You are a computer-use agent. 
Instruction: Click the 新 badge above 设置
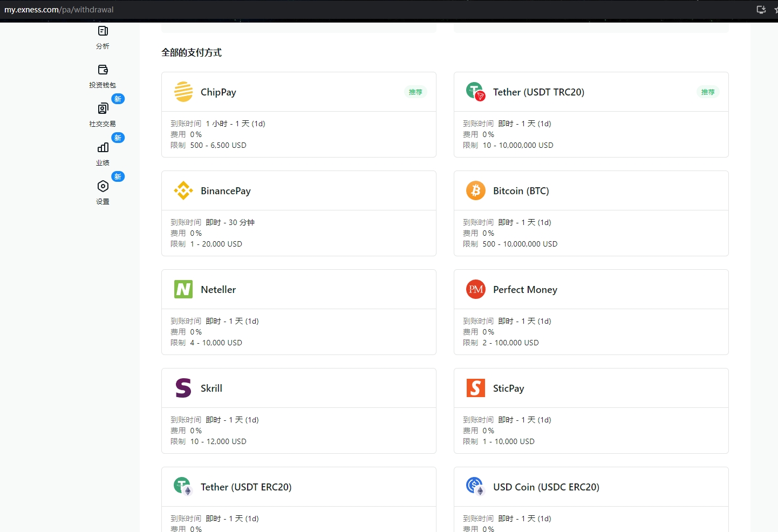coord(118,176)
